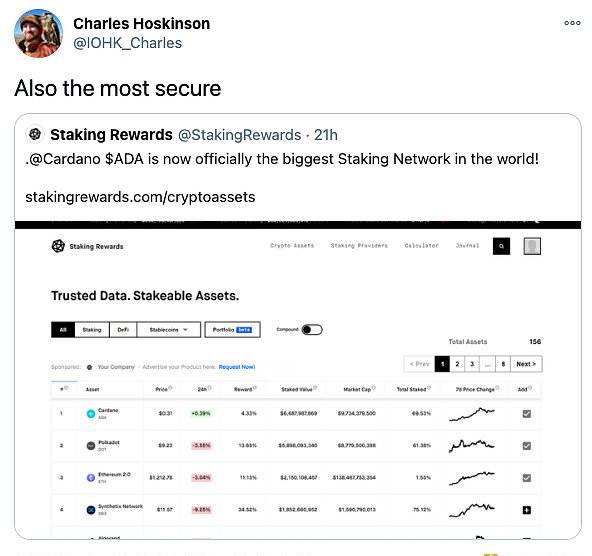Click the Cardano asset icon
This screenshot has width=592, height=556.
(x=91, y=414)
